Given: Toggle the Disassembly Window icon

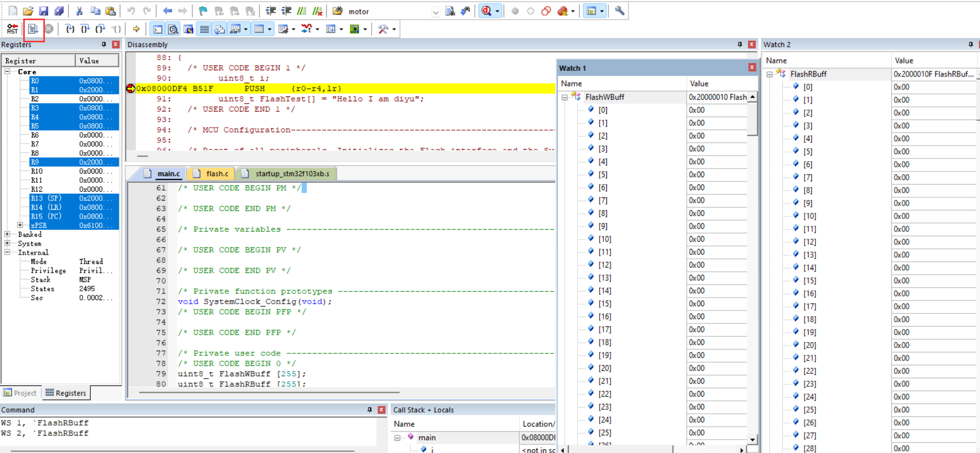Looking at the screenshot, I should [x=173, y=29].
